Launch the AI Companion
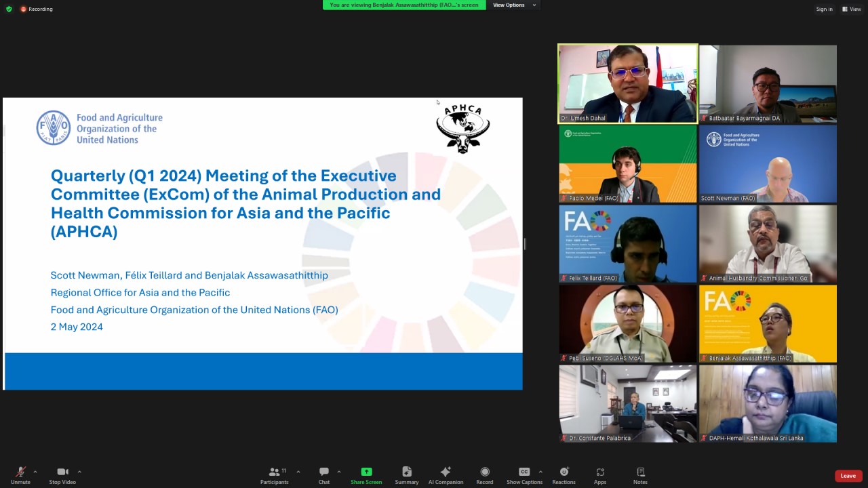868x488 pixels. point(446,475)
